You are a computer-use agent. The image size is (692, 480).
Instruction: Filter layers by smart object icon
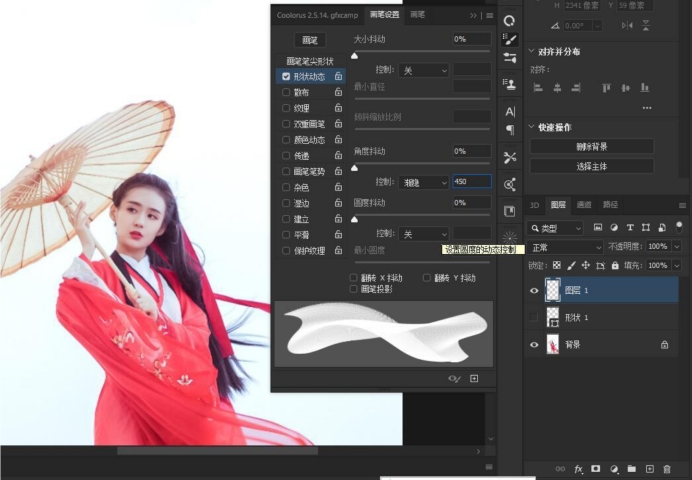[662, 228]
